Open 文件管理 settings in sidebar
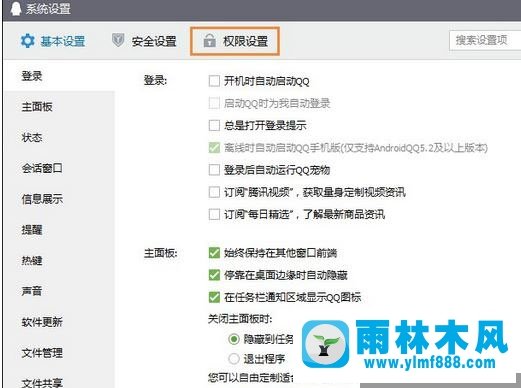The image size is (521, 388). [x=42, y=353]
